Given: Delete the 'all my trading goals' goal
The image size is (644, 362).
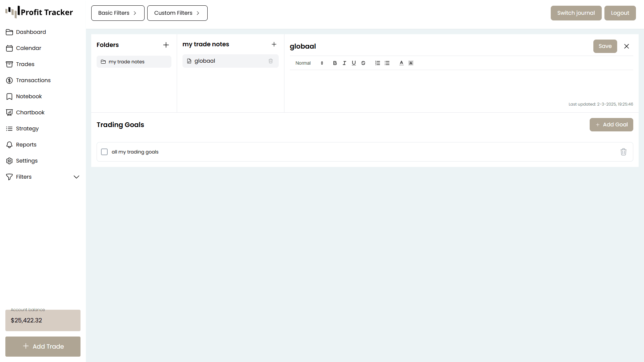Looking at the screenshot, I should (x=623, y=152).
